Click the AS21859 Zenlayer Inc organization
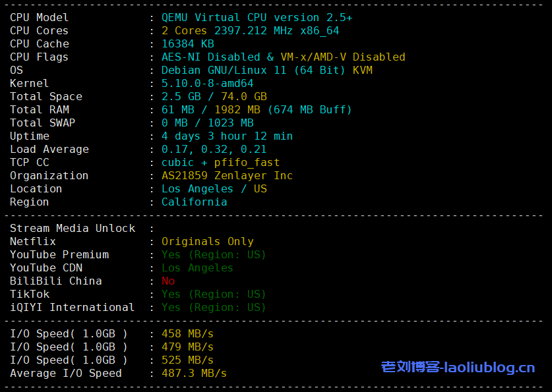Image resolution: width=552 pixels, height=392 pixels. tap(227, 176)
